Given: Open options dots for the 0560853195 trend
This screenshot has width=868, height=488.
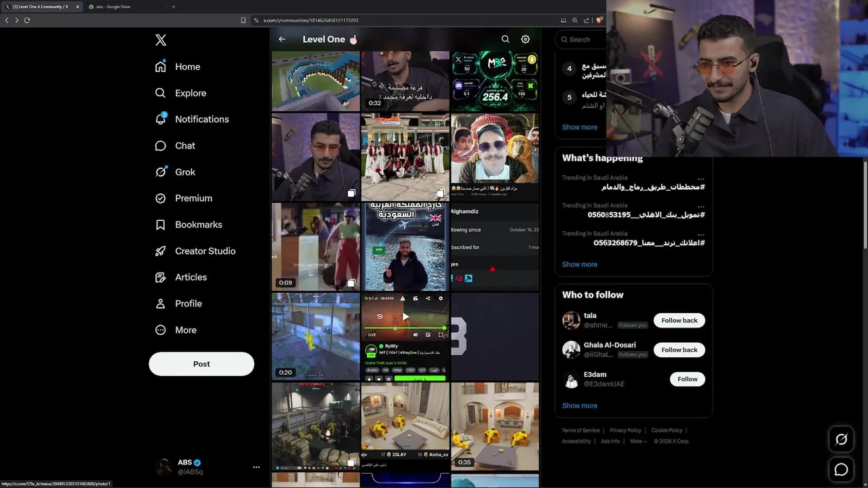Looking at the screenshot, I should pyautogui.click(x=701, y=206).
